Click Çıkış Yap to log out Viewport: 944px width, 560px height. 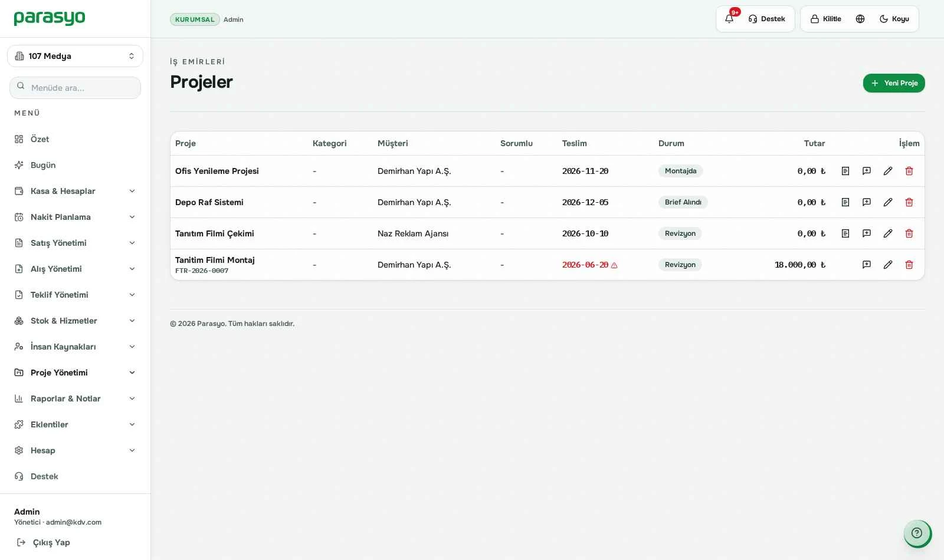point(44,542)
